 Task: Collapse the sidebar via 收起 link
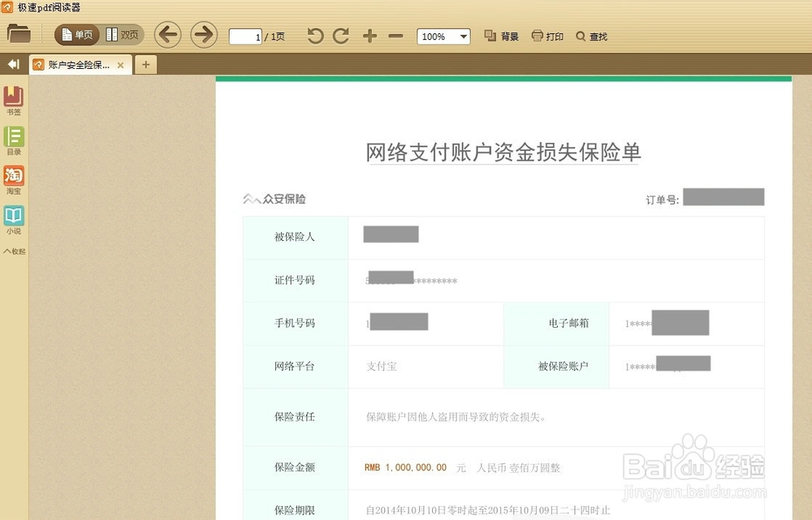tap(13, 251)
